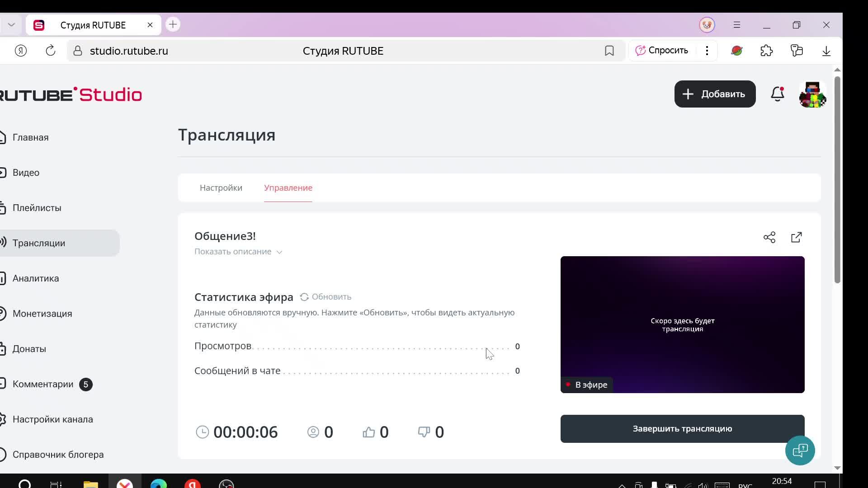This screenshot has width=868, height=488.
Task: Click the page vertical scrollbar
Action: tap(837, 181)
